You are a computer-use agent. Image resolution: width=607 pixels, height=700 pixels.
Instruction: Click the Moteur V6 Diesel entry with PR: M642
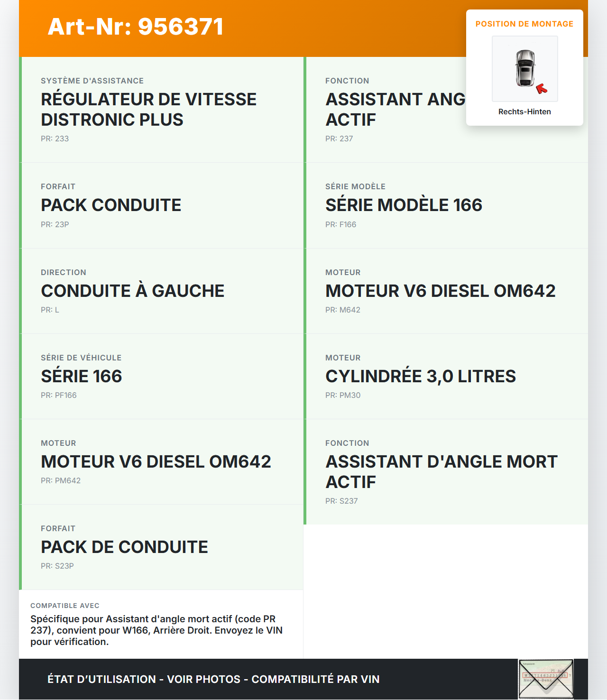pos(446,291)
